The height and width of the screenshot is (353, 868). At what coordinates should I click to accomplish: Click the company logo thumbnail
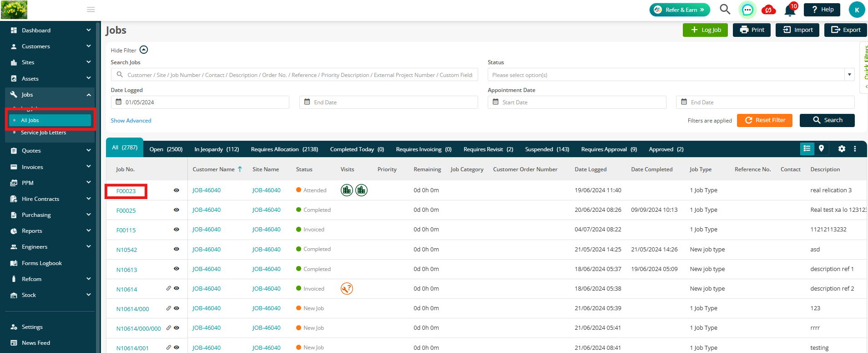coord(14,10)
